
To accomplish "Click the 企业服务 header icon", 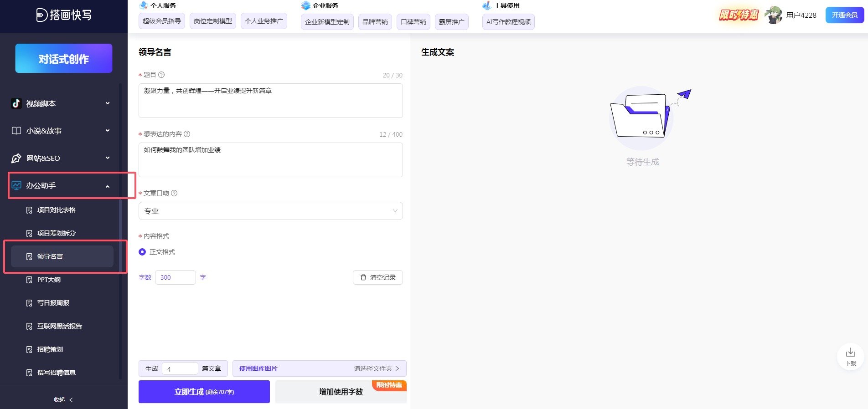I will click(x=306, y=5).
